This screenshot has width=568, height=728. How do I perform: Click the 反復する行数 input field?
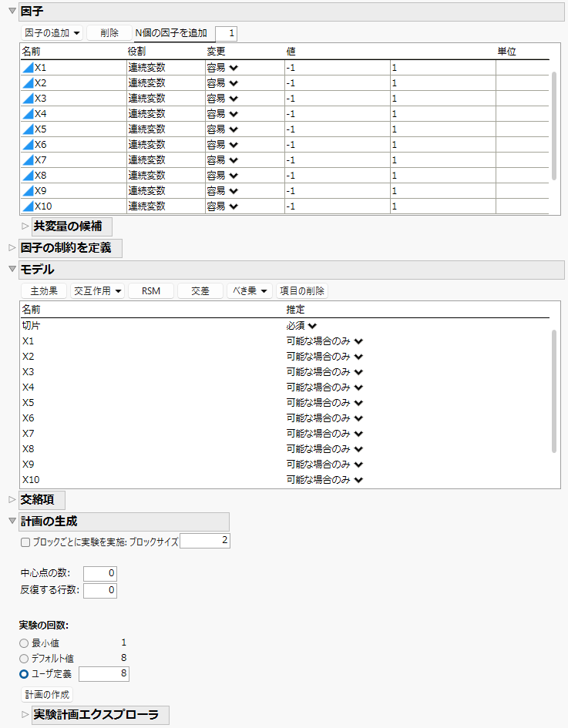coord(100,591)
